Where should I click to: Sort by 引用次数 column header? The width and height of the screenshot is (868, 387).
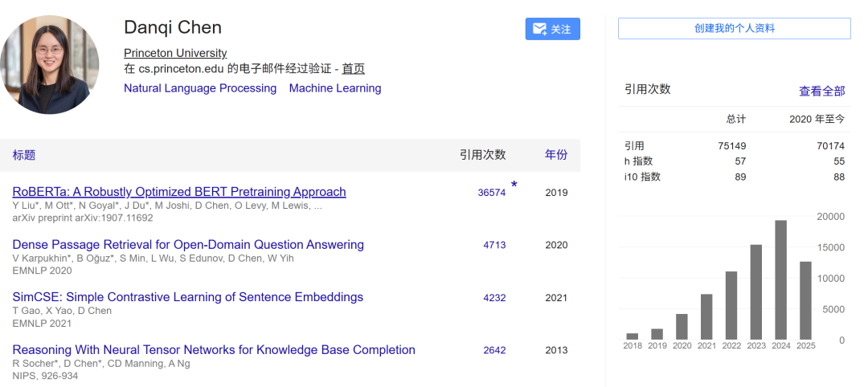[483, 155]
